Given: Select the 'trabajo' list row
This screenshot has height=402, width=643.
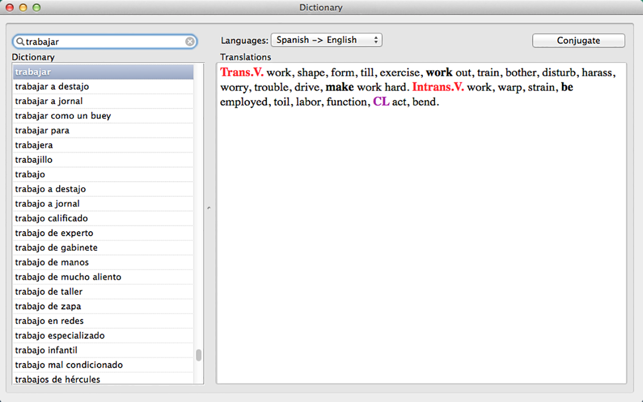Looking at the screenshot, I should [103, 174].
